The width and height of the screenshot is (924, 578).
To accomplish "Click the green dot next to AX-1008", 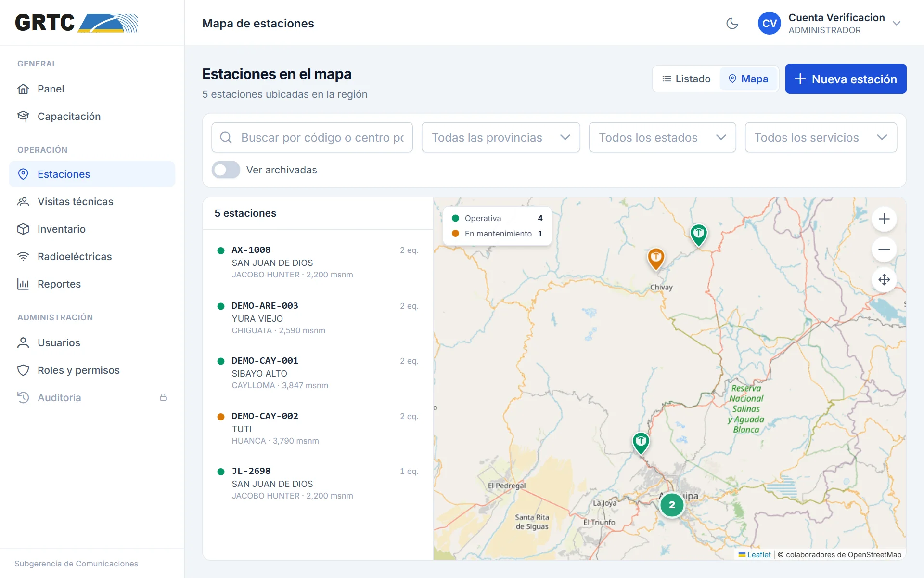I will click(221, 250).
